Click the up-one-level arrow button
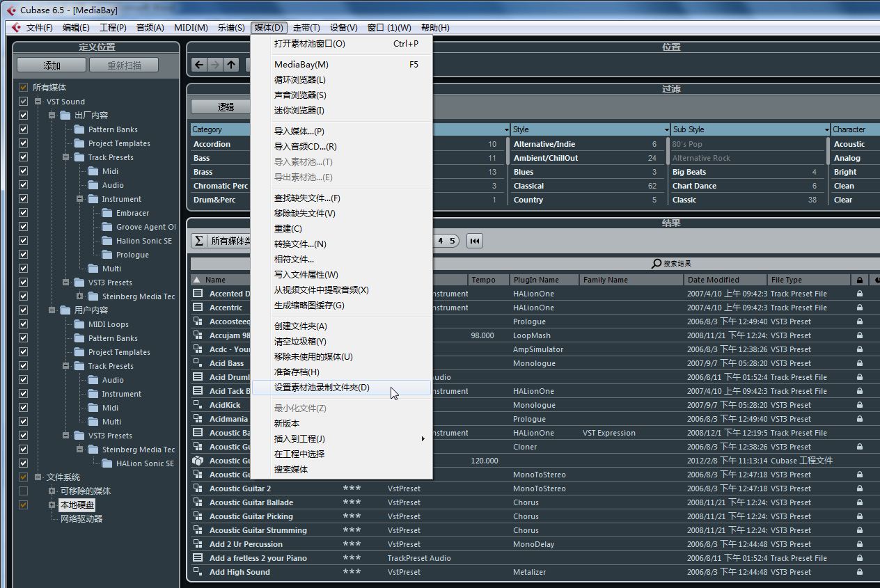 (x=231, y=65)
